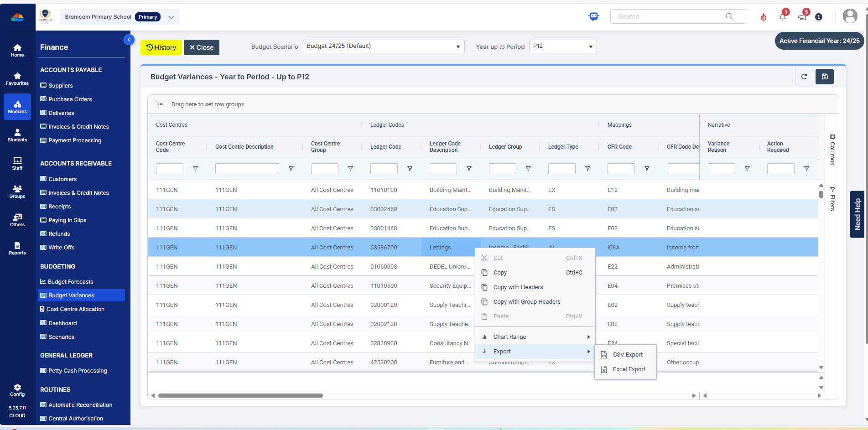
Task: Open the user profile avatar
Action: click(850, 16)
